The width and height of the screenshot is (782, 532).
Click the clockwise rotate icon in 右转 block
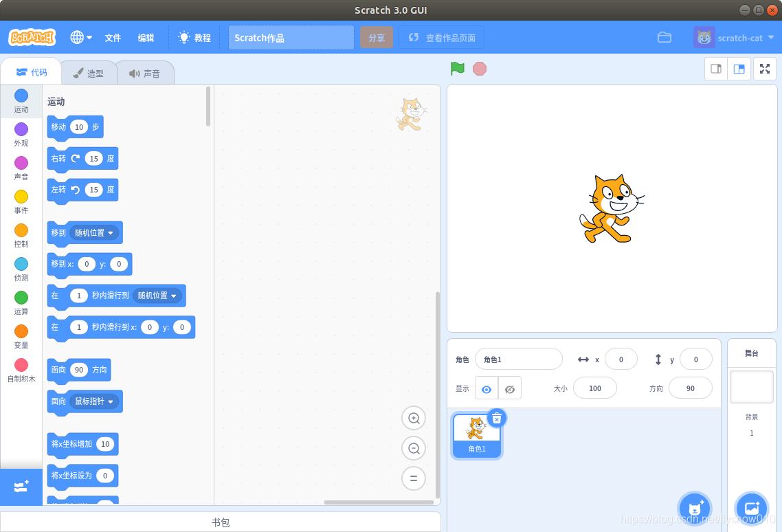[x=76, y=159]
